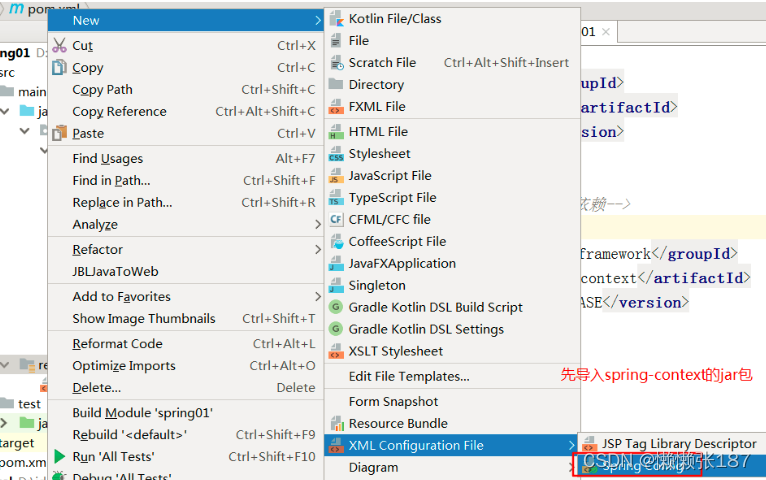Select Optimize Imports menu entry
Viewport: 766px width, 480px height.
point(186,365)
